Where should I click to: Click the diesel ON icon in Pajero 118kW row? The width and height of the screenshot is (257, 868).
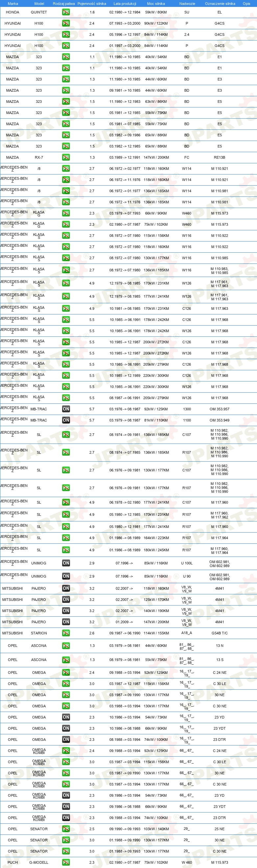point(66,588)
